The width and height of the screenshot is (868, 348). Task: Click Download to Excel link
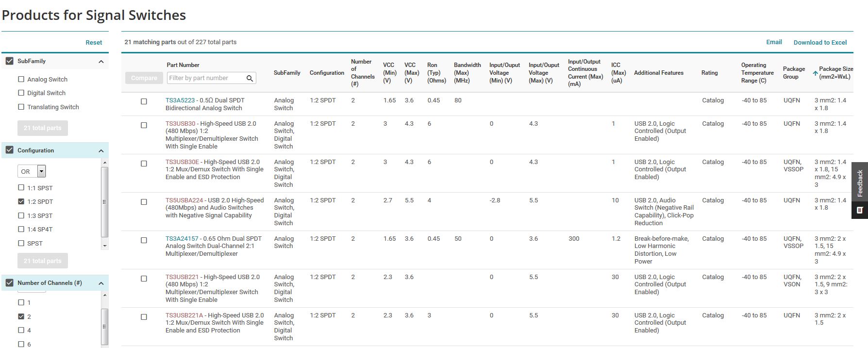point(820,43)
